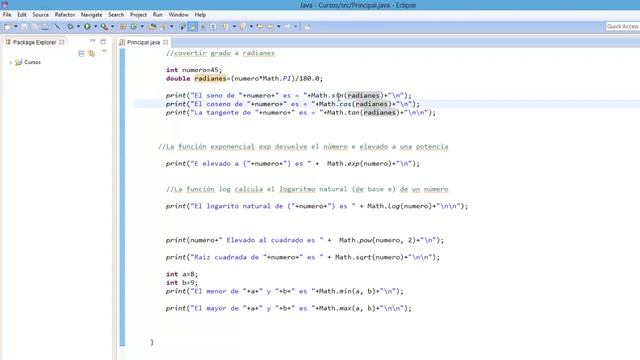Click the 'Raiz cuadrada de' print line
640x360 pixels.
(x=303, y=257)
